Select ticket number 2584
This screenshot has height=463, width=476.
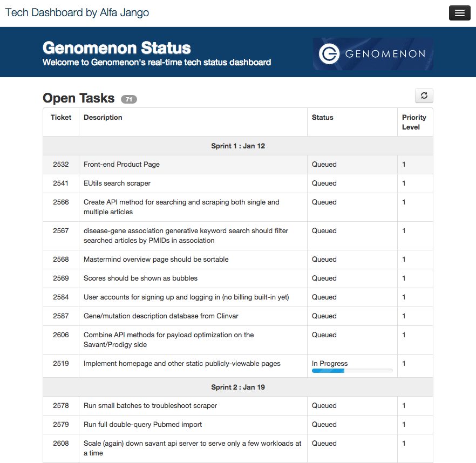click(x=60, y=297)
